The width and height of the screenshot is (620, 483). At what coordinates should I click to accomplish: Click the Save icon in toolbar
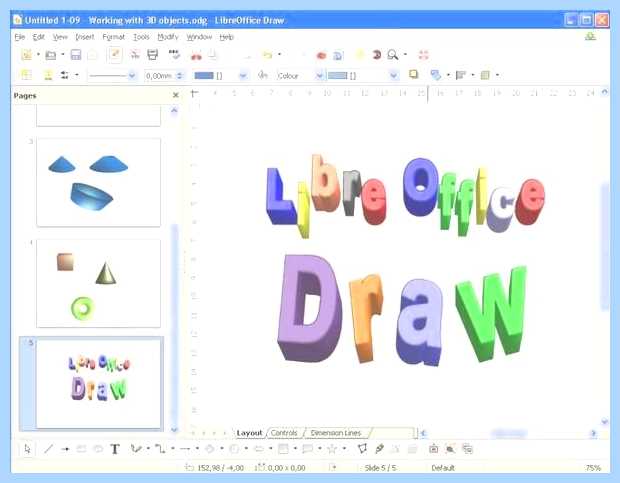76,55
